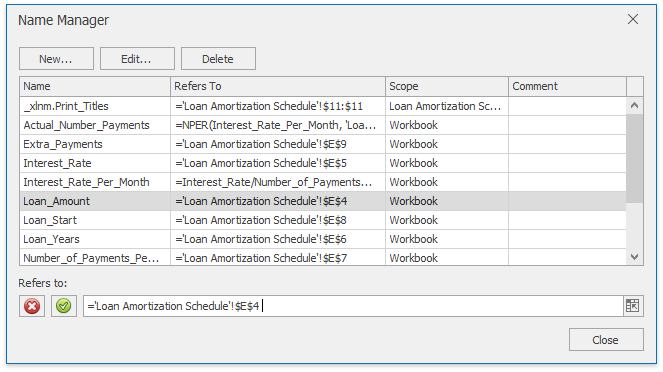Click the =Interest_Rate/Number_of_Payments formula cell
663x372 pixels.
[278, 182]
